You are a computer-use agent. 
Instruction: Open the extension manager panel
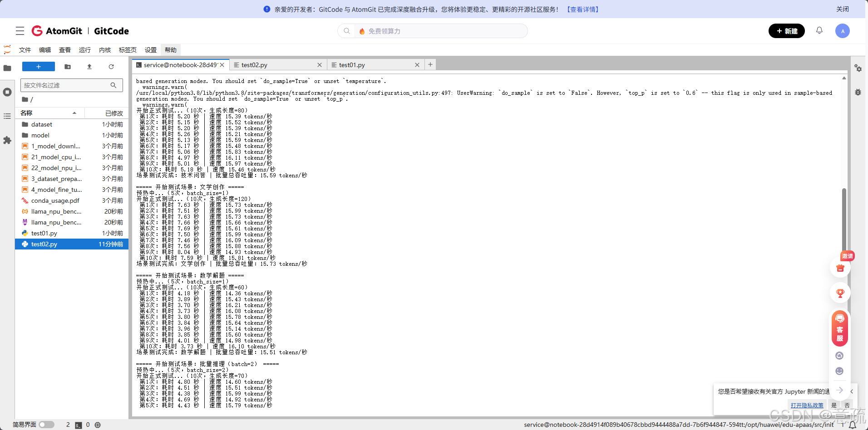pyautogui.click(x=7, y=140)
